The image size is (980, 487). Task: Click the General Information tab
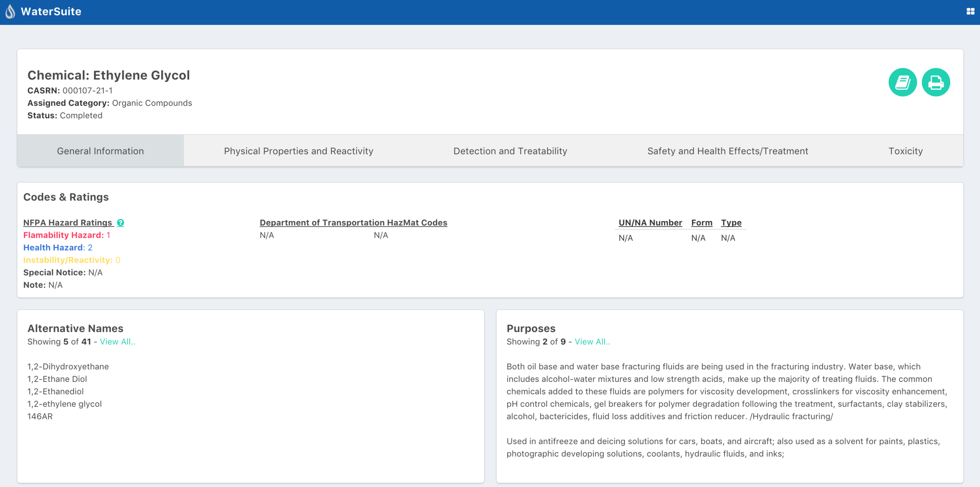coord(100,151)
